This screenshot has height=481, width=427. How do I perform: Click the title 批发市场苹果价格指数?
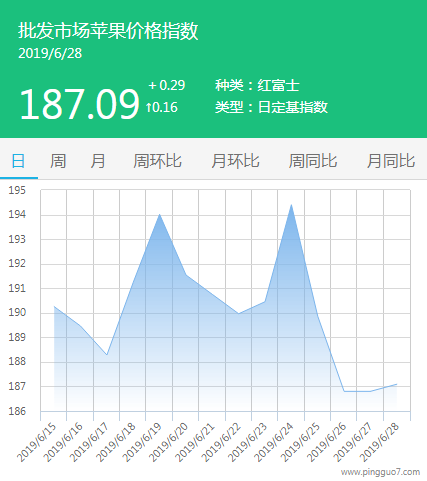click(108, 31)
